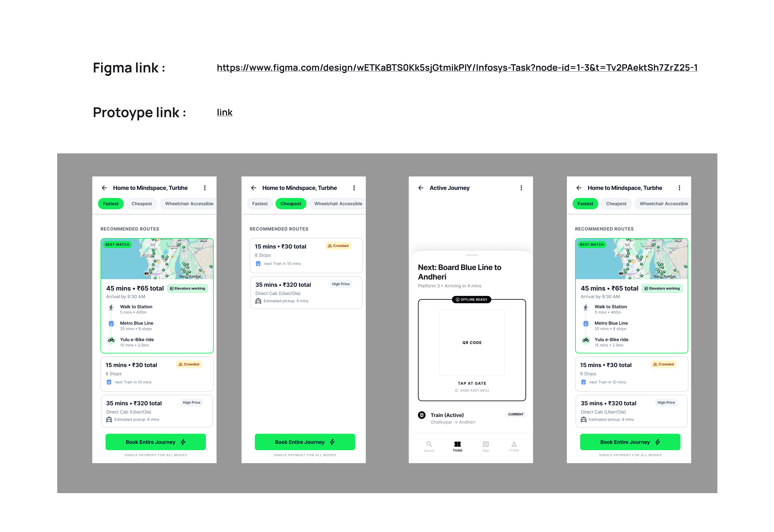The height and width of the screenshot is (532, 774).
Task: Select Cheapest filter chip on leftmost screen
Action: [141, 204]
